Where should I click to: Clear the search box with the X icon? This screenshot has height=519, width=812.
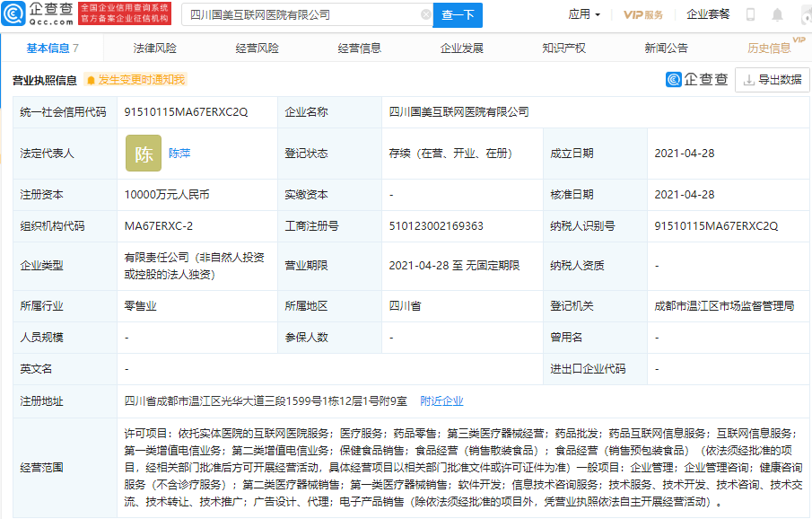[x=426, y=14]
